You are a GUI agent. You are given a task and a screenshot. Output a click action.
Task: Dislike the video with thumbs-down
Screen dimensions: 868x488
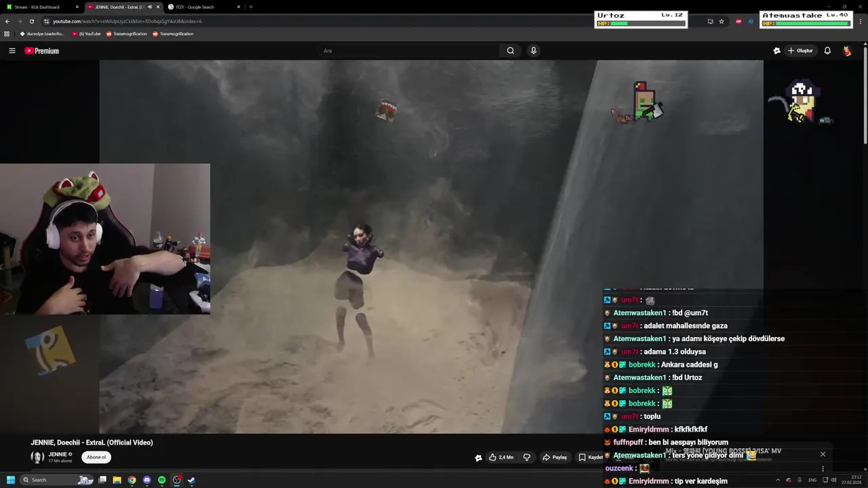[527, 457]
